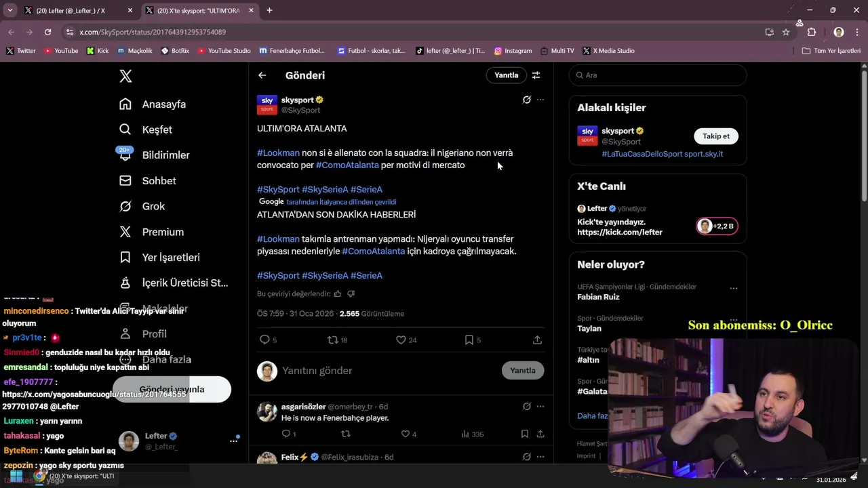The height and width of the screenshot is (488, 868).
Task: Open more menu on asgarisözler reply
Action: [540, 407]
